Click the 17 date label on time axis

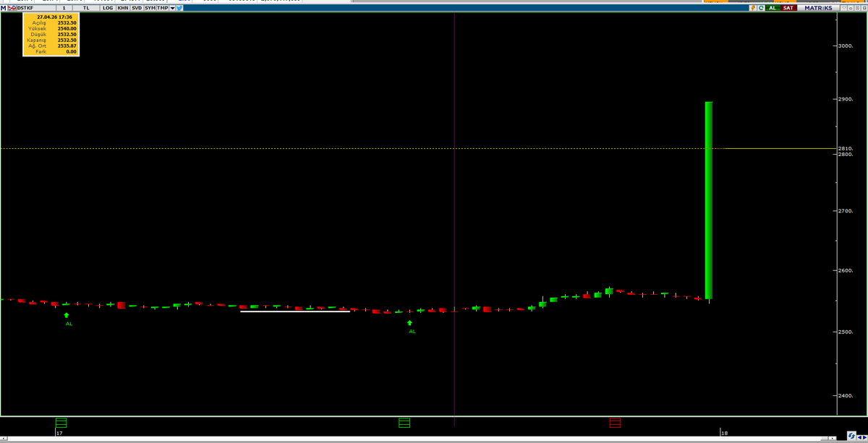[x=59, y=433]
